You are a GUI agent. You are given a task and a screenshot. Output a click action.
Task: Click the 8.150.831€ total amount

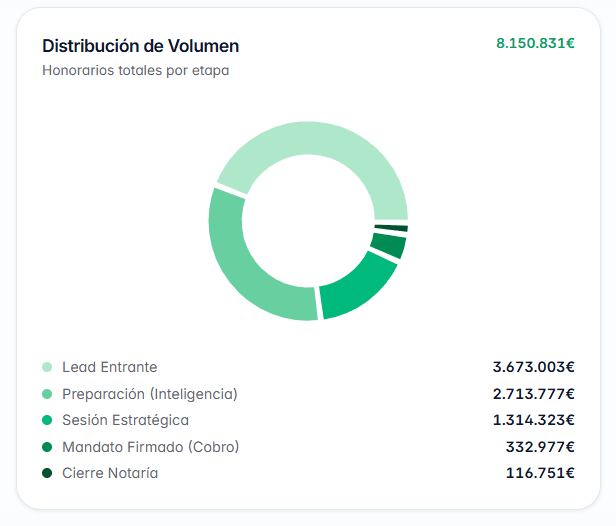click(x=535, y=43)
